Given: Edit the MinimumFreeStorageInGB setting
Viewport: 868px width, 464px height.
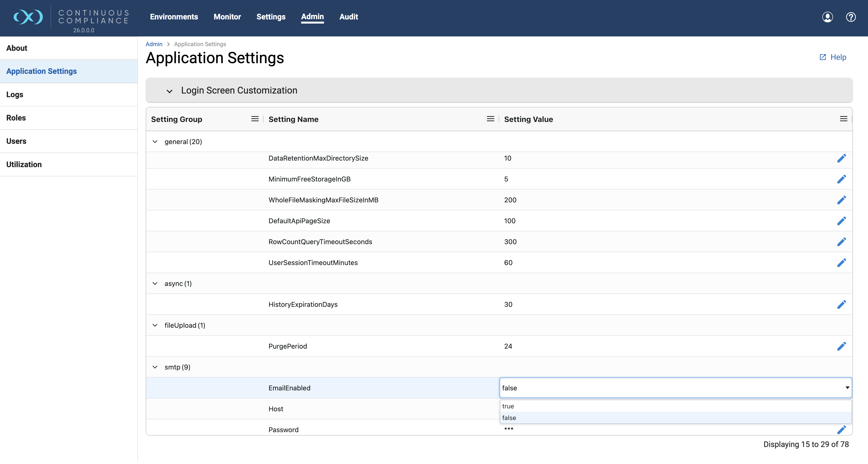Looking at the screenshot, I should [842, 179].
